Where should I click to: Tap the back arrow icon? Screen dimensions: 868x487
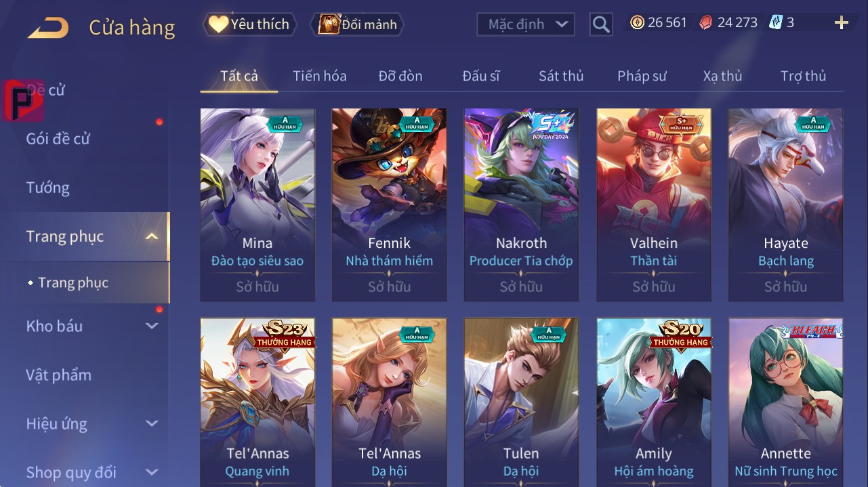click(47, 28)
